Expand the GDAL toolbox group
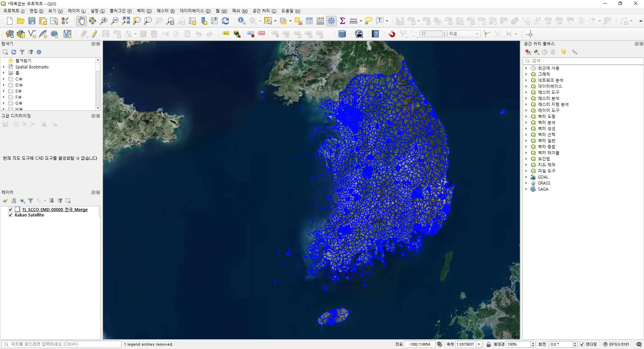 click(x=526, y=177)
